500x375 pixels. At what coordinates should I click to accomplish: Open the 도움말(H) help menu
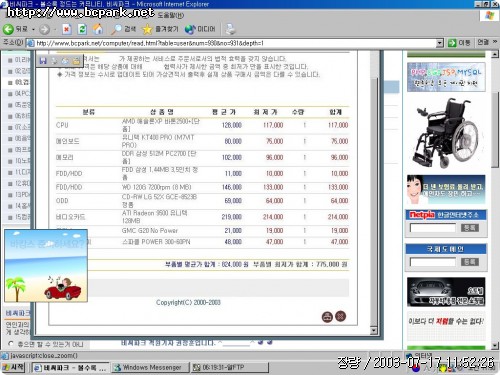tap(170, 15)
